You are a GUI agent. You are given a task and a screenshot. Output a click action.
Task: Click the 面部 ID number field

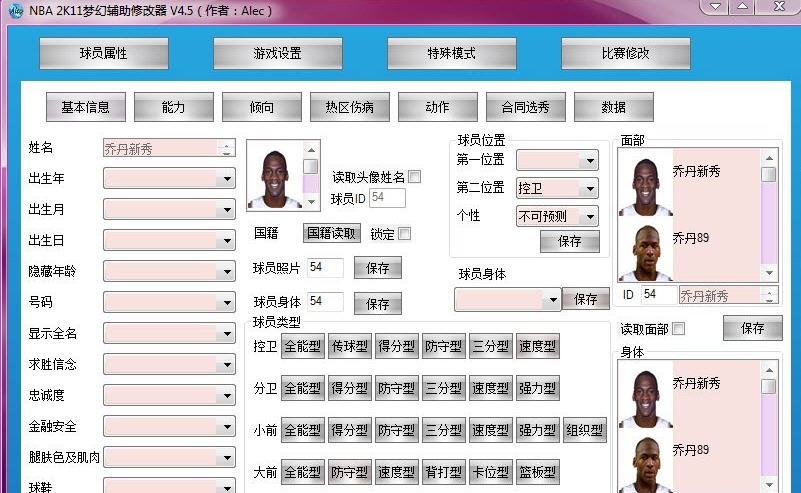pyautogui.click(x=658, y=294)
